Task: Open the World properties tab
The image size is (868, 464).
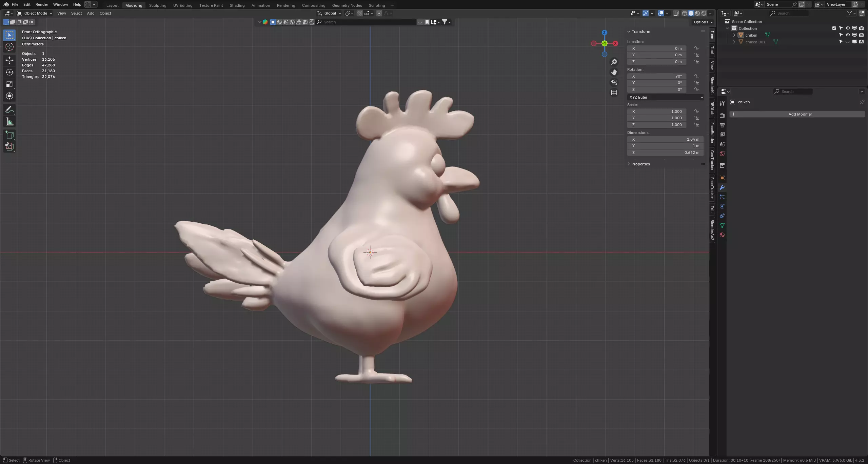Action: click(x=722, y=154)
